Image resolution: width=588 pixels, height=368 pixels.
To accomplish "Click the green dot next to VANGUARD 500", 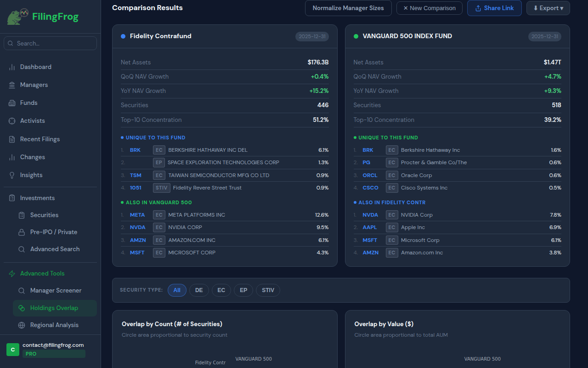I will 356,36.
